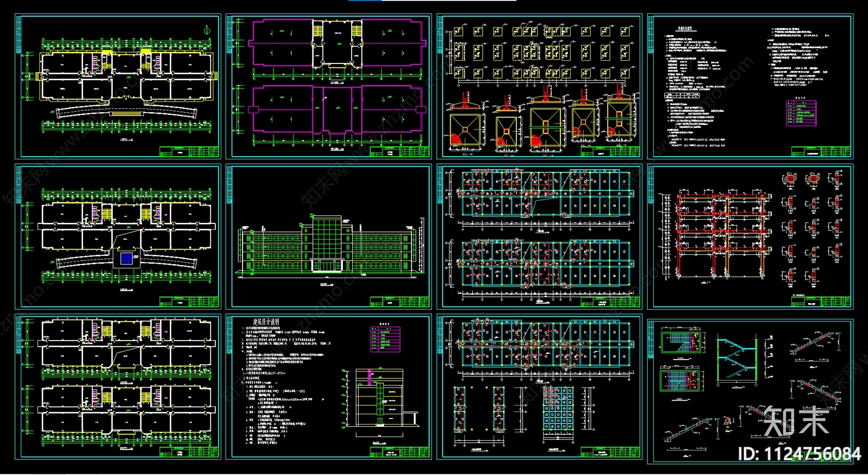Click the ID: 1124756084 label

click(x=799, y=454)
